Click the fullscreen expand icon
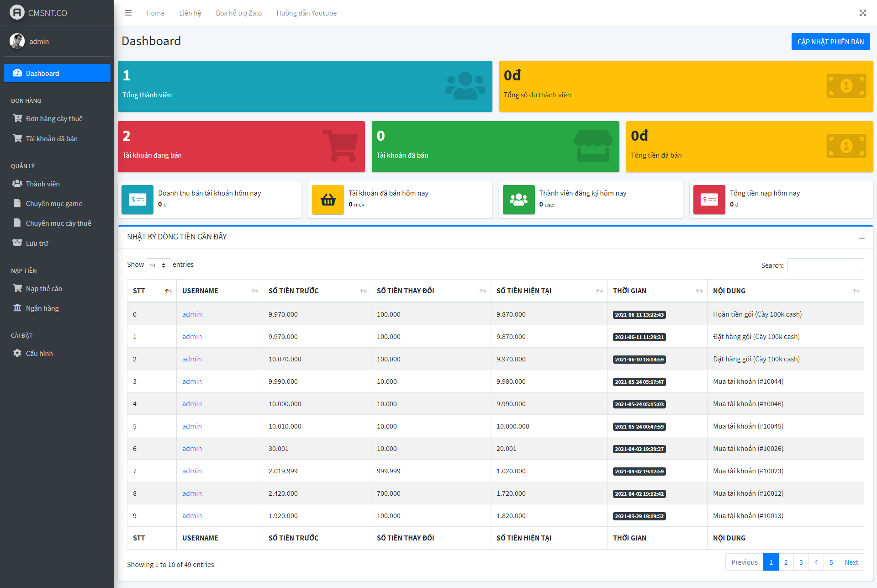 862,13
